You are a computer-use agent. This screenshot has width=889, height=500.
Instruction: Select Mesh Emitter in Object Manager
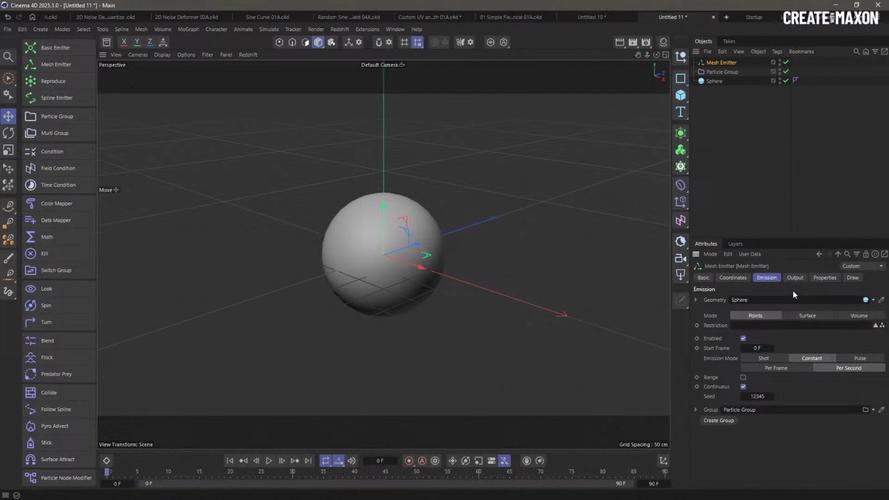point(721,63)
